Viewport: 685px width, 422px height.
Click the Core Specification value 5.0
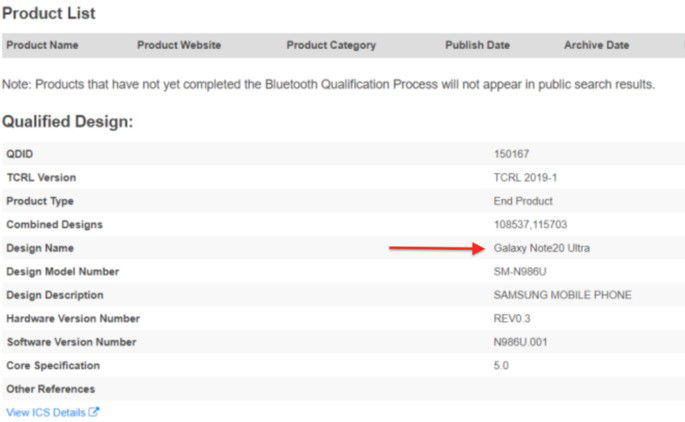tap(501, 366)
